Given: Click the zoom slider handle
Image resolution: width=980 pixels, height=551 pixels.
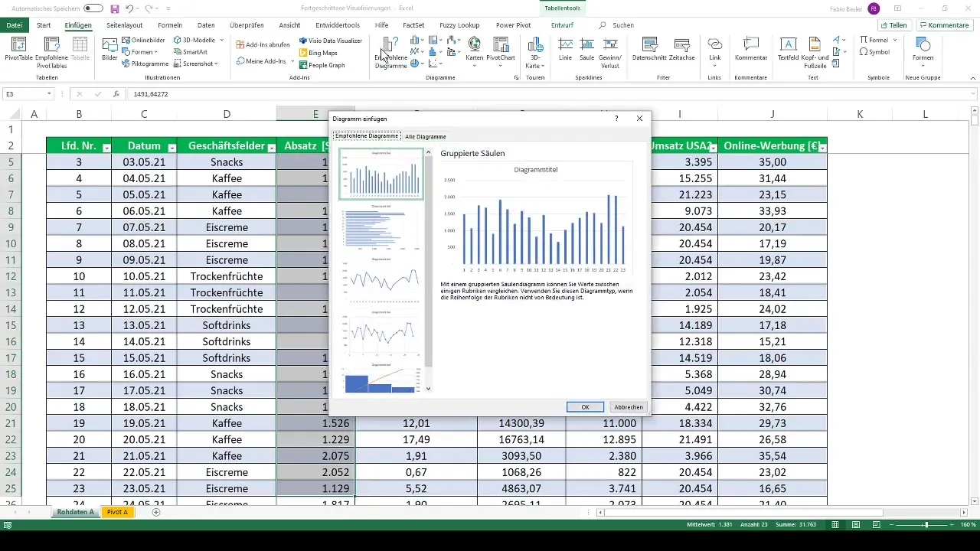Looking at the screenshot, I should pos(926,525).
